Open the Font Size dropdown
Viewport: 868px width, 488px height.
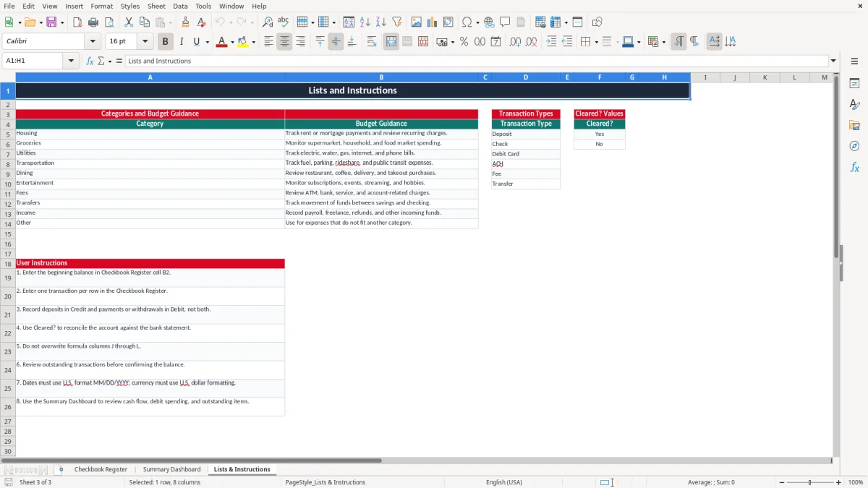click(x=145, y=42)
